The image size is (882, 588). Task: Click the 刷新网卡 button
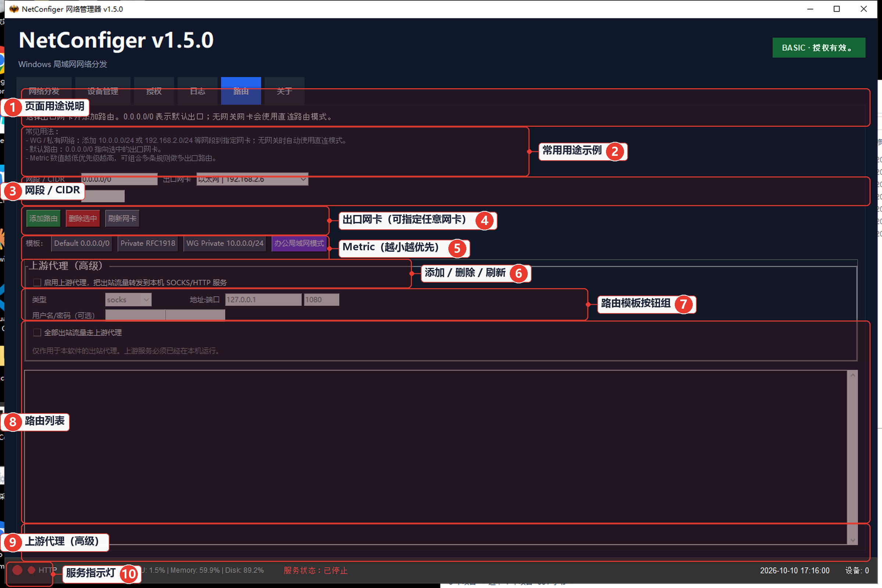(122, 219)
